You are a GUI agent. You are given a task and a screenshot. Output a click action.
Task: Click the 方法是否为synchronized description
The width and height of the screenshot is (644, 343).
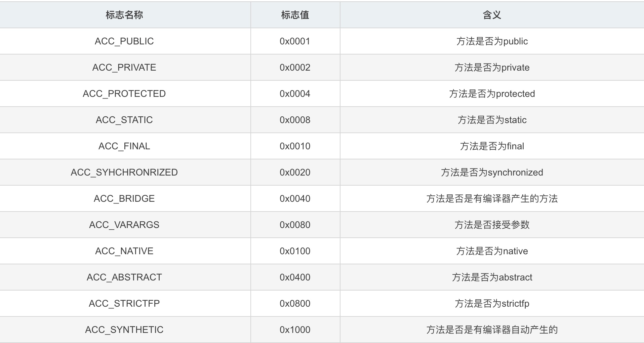(x=492, y=172)
